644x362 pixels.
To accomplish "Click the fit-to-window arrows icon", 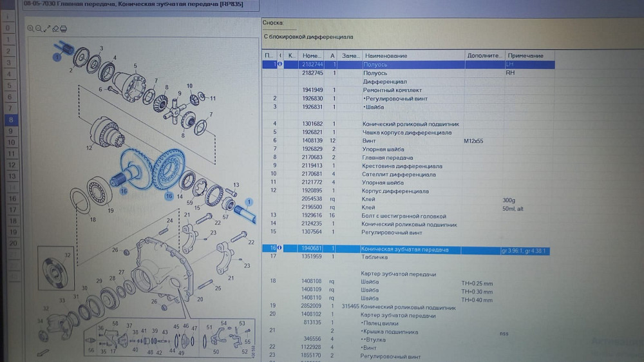I will (47, 28).
